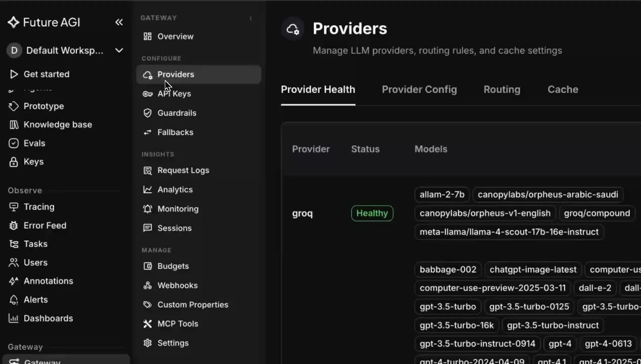The image size is (641, 364).
Task: Click the Keys lock icon
Action: click(x=14, y=162)
